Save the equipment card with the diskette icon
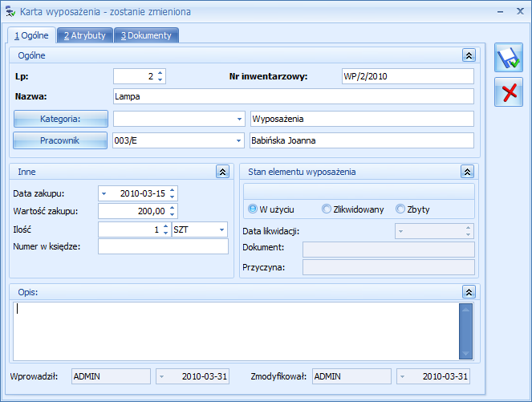532x402 pixels. [x=508, y=58]
